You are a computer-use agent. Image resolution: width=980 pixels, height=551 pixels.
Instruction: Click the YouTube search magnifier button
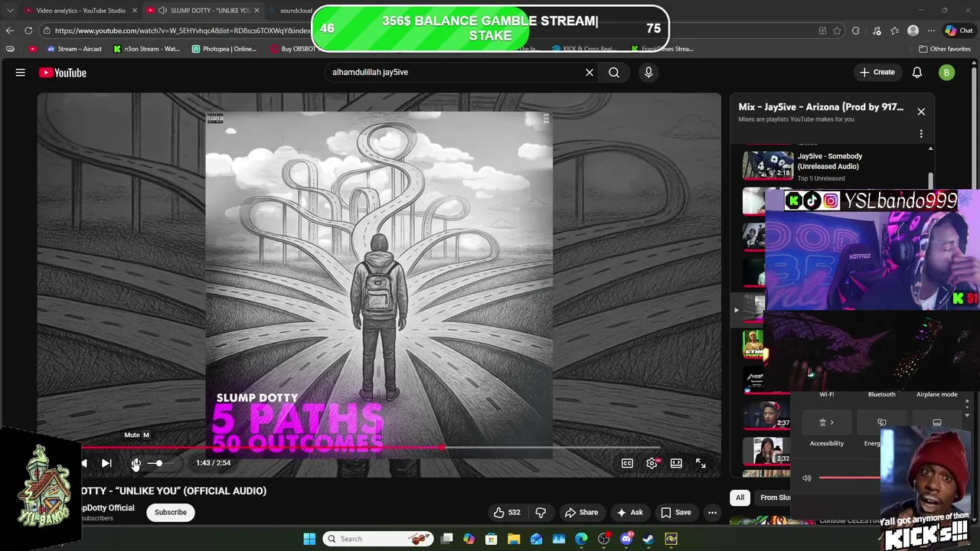pos(614,73)
